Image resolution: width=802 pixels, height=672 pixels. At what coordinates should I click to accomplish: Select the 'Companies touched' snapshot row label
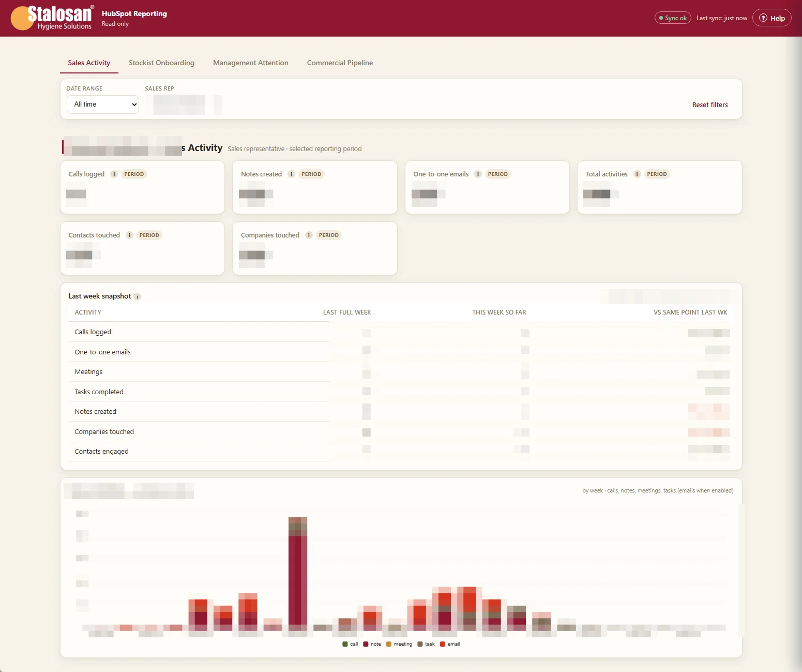[104, 432]
